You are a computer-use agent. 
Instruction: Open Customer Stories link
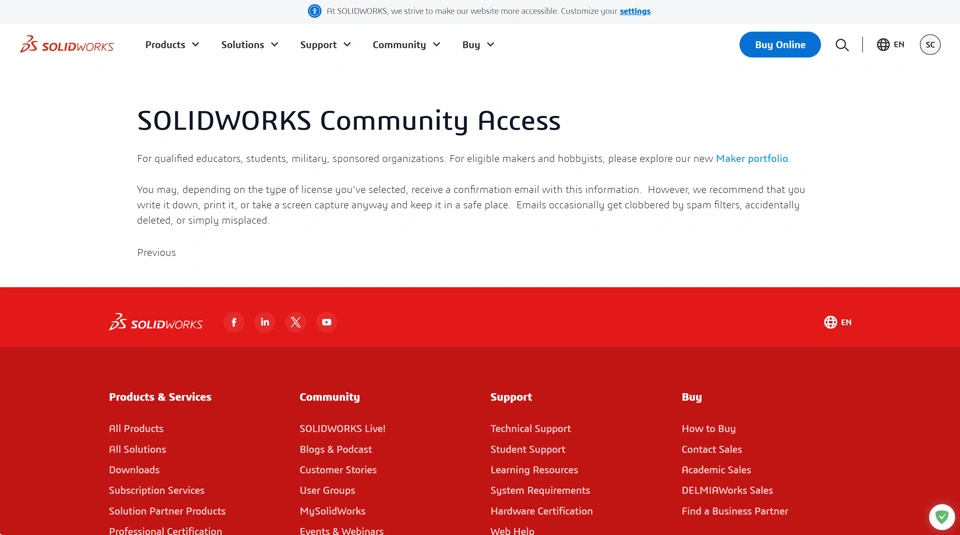(338, 470)
